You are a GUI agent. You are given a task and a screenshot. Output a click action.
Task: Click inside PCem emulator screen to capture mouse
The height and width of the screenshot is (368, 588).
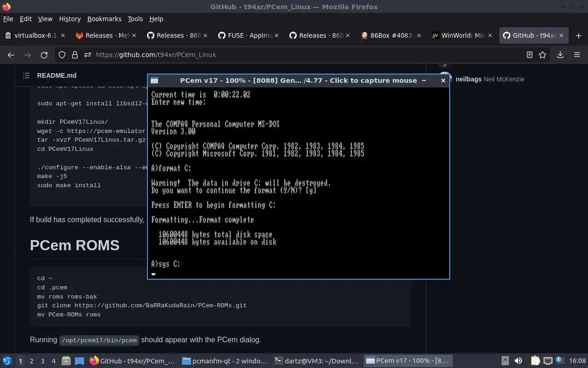[299, 182]
